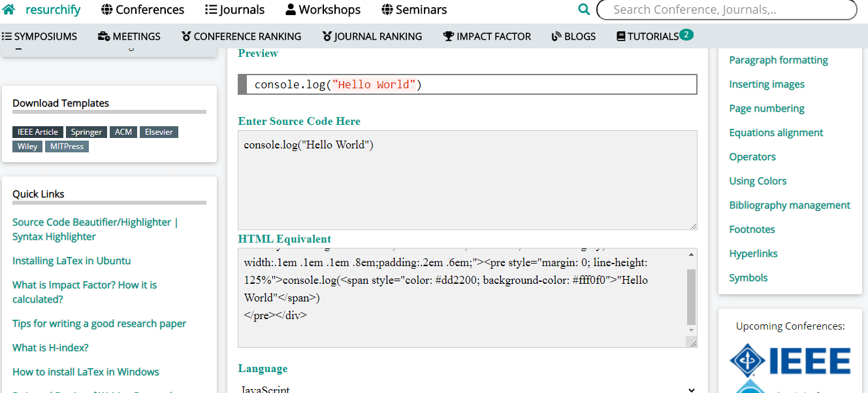
Task: Click inside the source code textarea
Action: coord(468,180)
